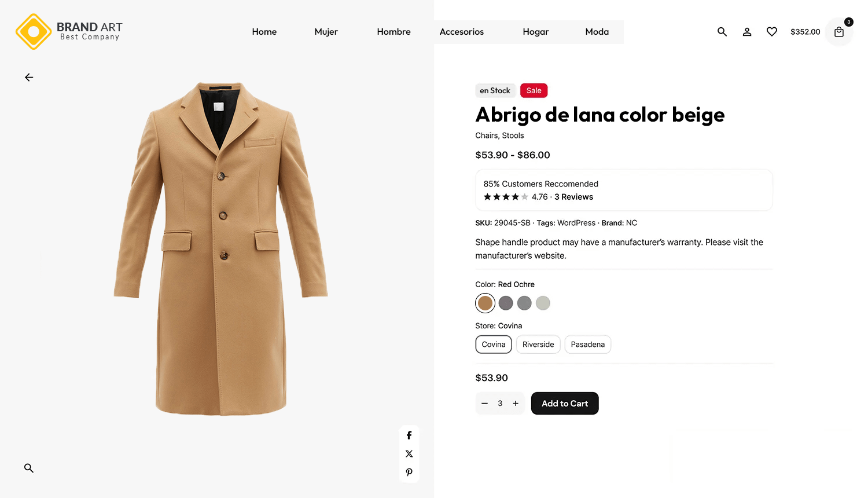Open the shopping bag cart icon
Viewport: 868px width, 498px height.
pos(838,32)
